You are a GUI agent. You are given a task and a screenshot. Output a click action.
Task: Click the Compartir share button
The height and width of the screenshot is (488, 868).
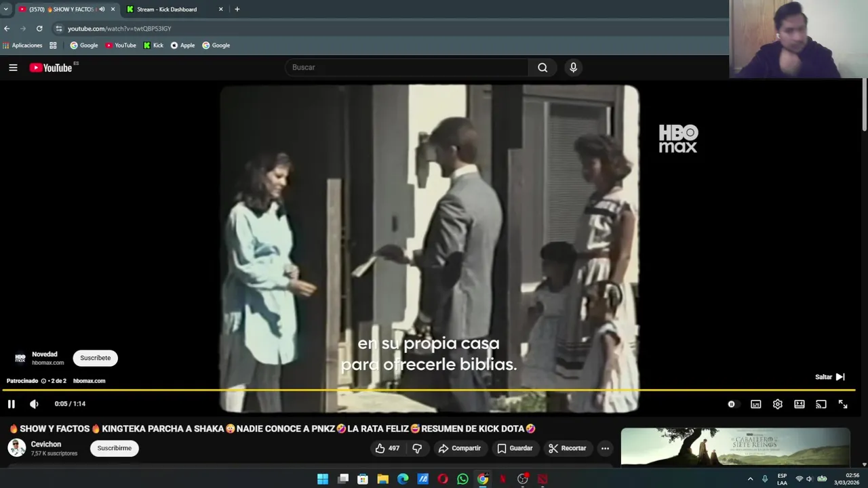coord(460,448)
